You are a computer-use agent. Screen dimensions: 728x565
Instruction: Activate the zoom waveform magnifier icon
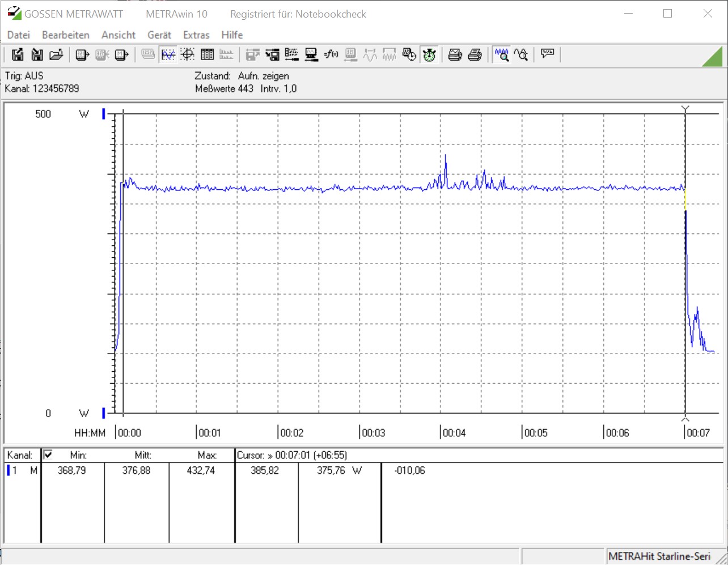tap(501, 54)
